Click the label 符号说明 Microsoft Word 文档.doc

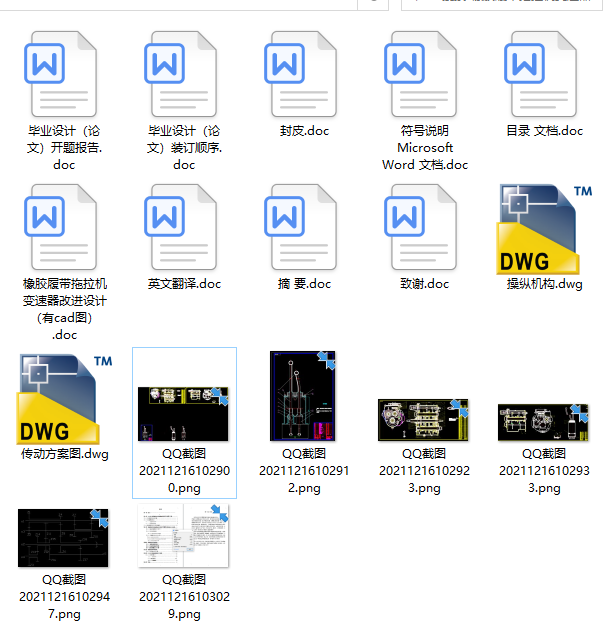pyautogui.click(x=425, y=148)
